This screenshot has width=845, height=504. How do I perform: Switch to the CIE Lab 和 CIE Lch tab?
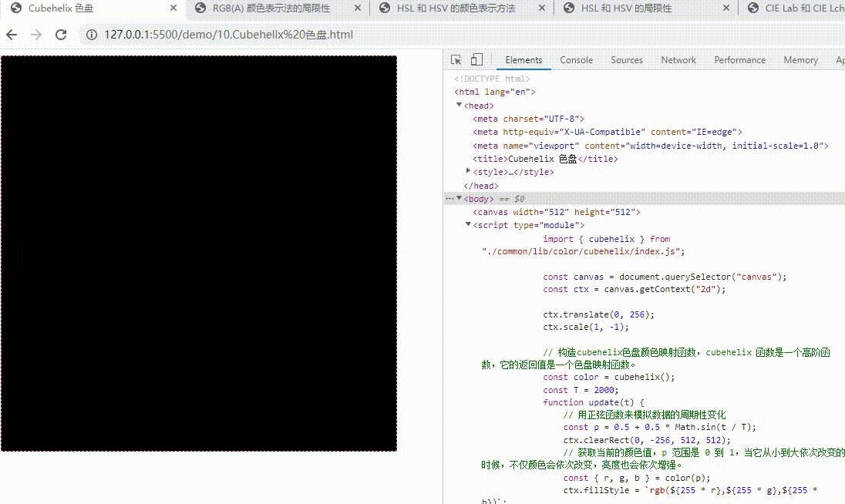[795, 8]
